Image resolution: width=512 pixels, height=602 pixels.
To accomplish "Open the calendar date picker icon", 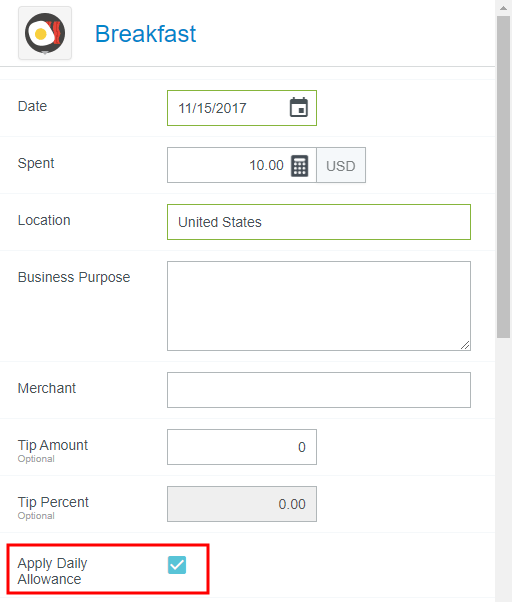I will [299, 107].
